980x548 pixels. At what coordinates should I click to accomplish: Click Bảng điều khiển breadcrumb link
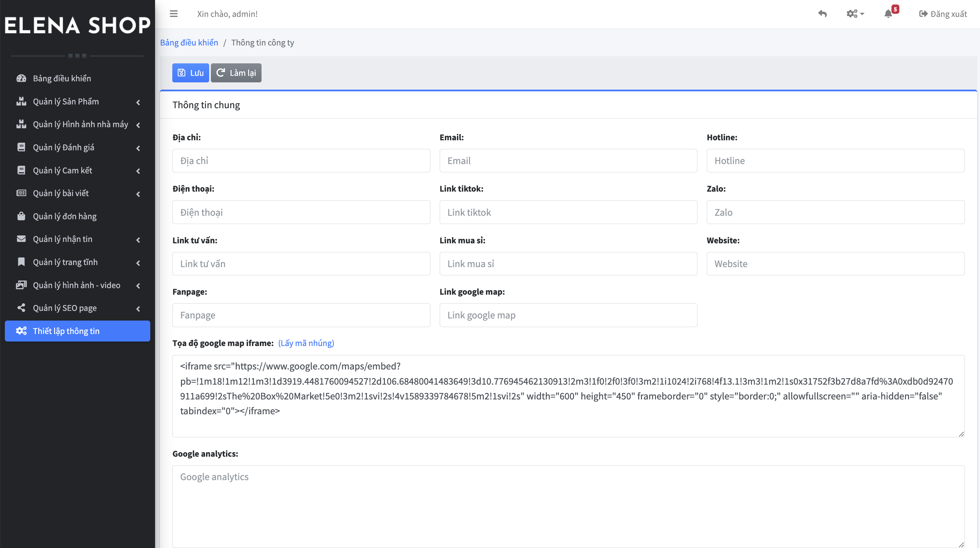pyautogui.click(x=189, y=43)
